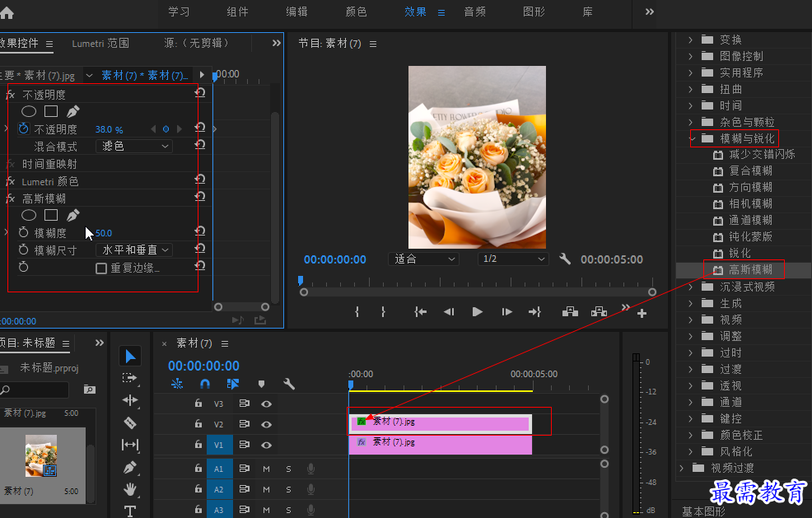This screenshot has height=518, width=812.
Task: Hide V1 track output eye
Action: click(x=266, y=445)
